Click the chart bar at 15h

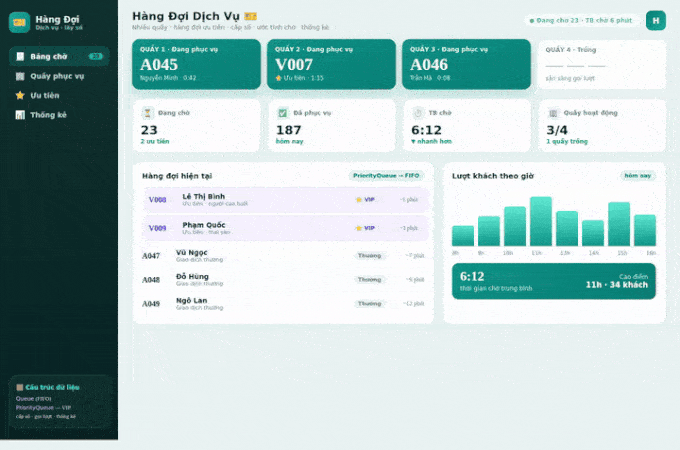point(619,224)
